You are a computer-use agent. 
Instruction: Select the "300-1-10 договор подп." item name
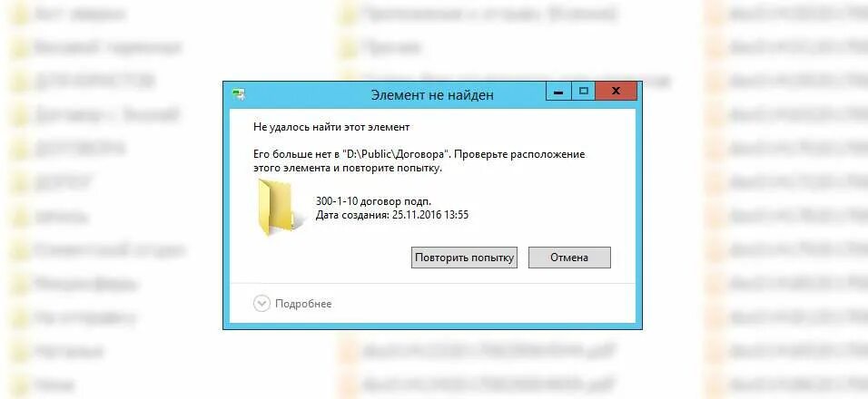(x=373, y=201)
